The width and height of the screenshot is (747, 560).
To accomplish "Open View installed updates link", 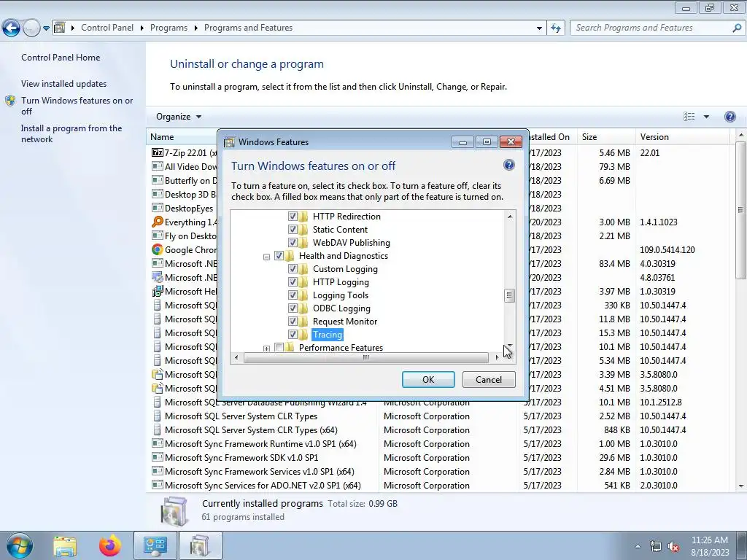I will click(x=64, y=83).
